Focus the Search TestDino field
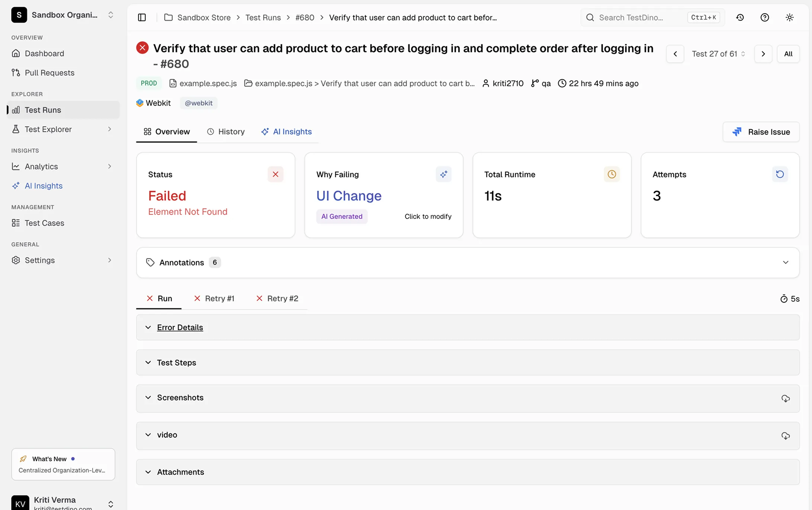812x510 pixels. (652, 17)
